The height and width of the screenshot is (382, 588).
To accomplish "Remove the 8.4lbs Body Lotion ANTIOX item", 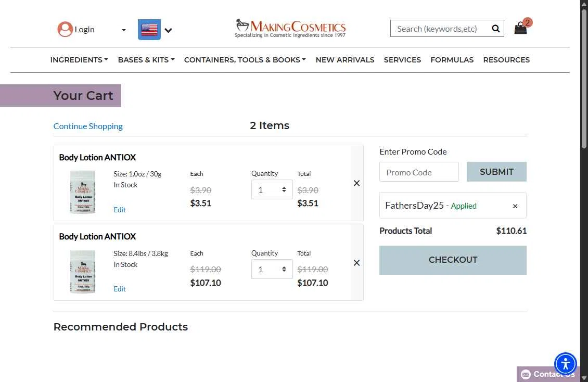I will (x=356, y=263).
